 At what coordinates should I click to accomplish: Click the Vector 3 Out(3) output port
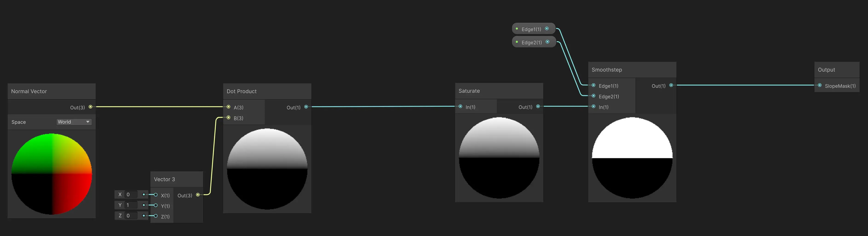click(198, 195)
